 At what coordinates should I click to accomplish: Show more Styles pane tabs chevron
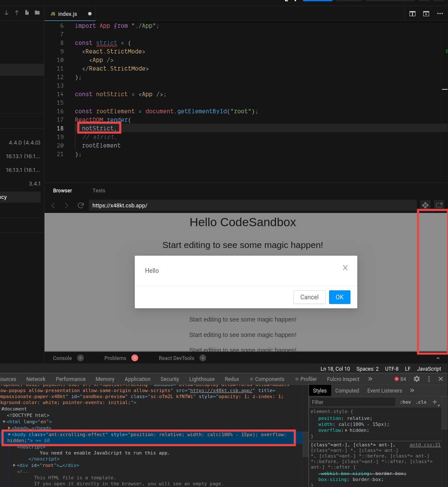click(x=412, y=390)
